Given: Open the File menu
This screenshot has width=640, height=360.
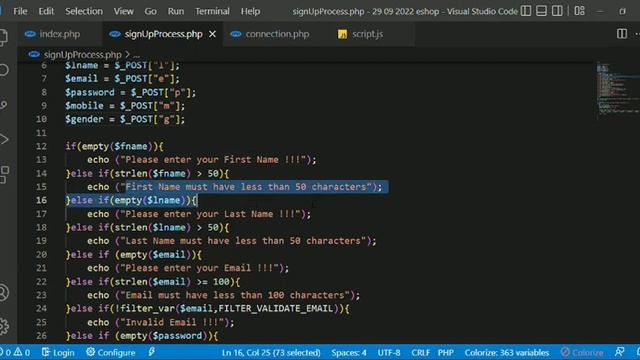Looking at the screenshot, I should point(20,11).
